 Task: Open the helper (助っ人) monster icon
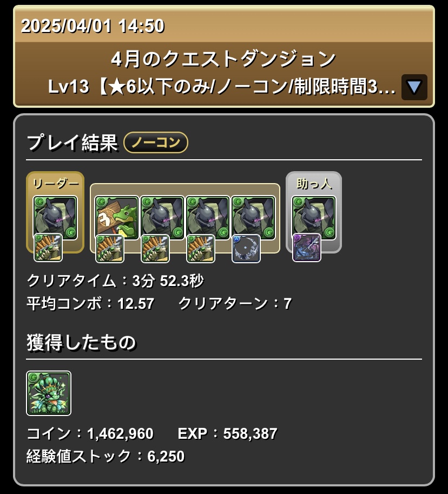[x=314, y=218]
